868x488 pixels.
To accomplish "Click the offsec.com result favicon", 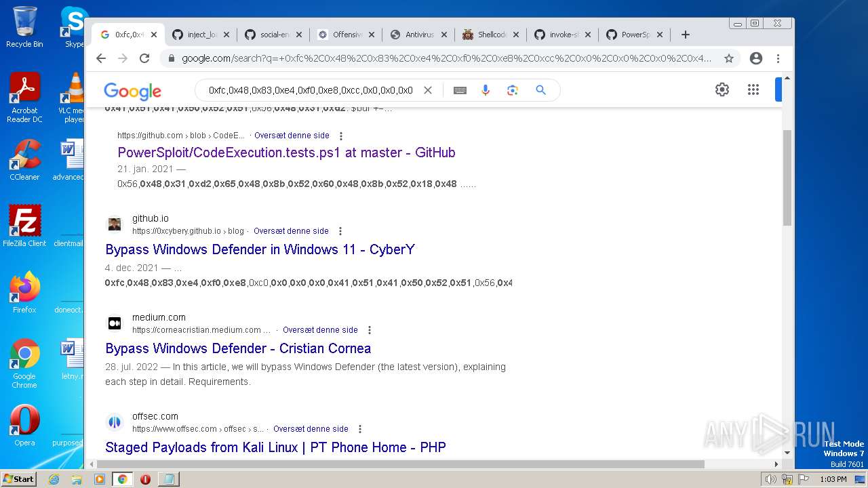I will [x=115, y=422].
